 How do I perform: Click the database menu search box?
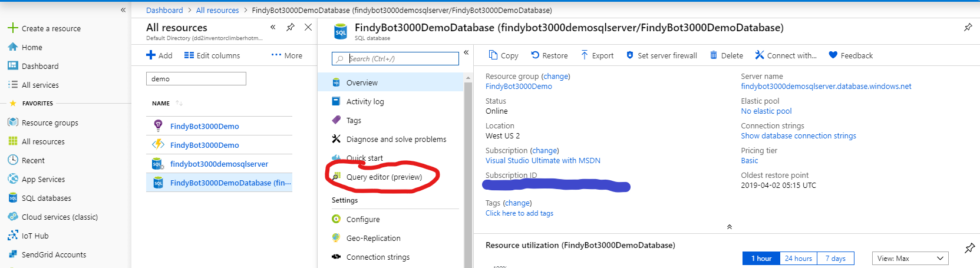pyautogui.click(x=395, y=58)
